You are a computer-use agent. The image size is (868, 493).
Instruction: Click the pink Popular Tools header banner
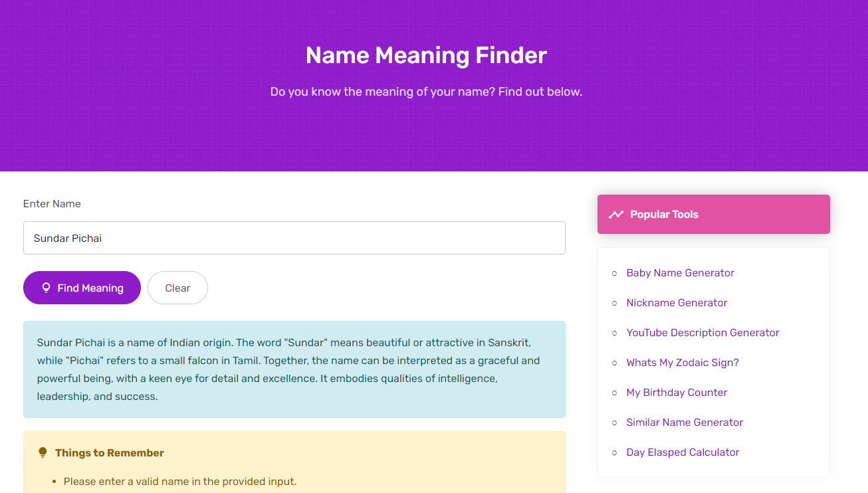713,214
